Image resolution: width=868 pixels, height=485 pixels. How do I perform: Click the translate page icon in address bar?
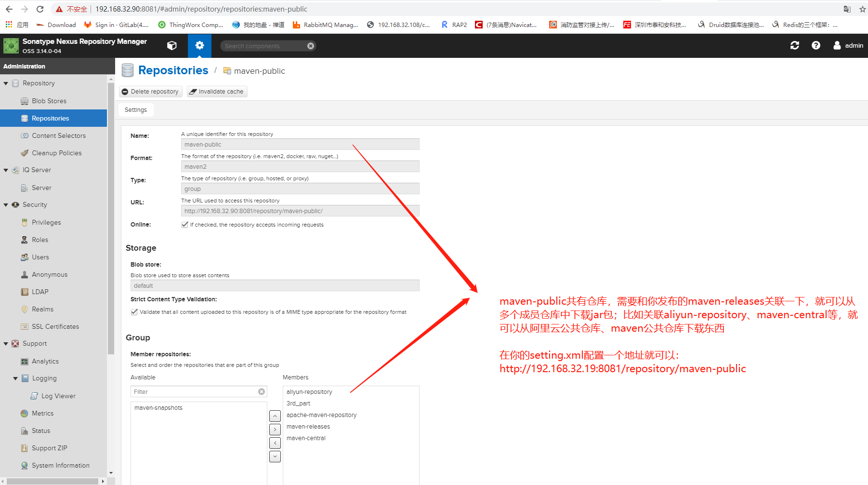tap(847, 9)
